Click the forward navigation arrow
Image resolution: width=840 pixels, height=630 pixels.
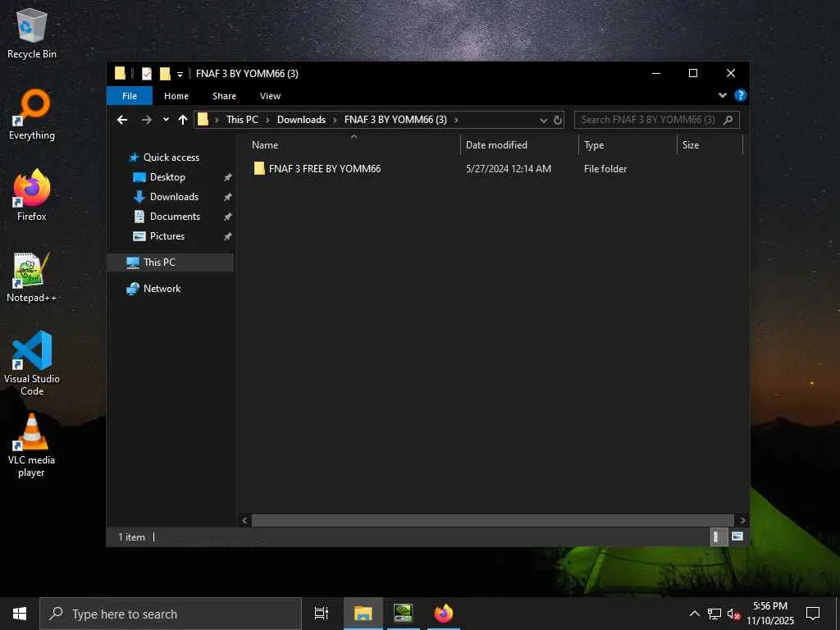coord(146,120)
